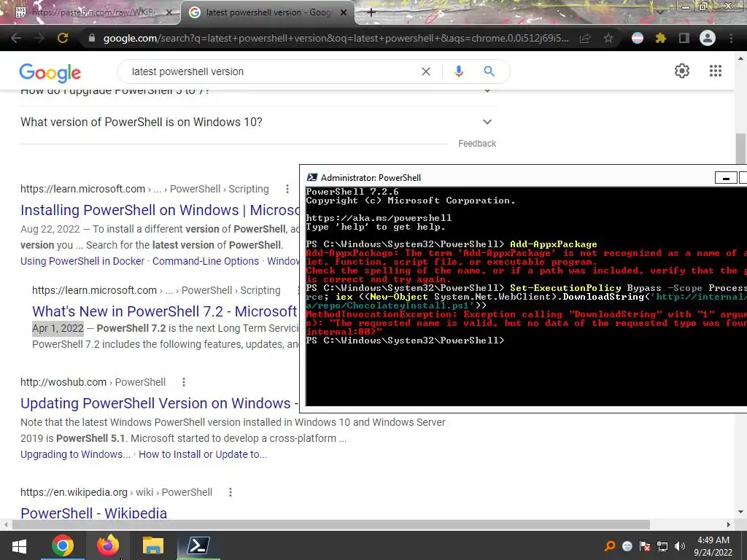Expand 'What version of PowerShell is on Windows 10?'

coord(258,122)
